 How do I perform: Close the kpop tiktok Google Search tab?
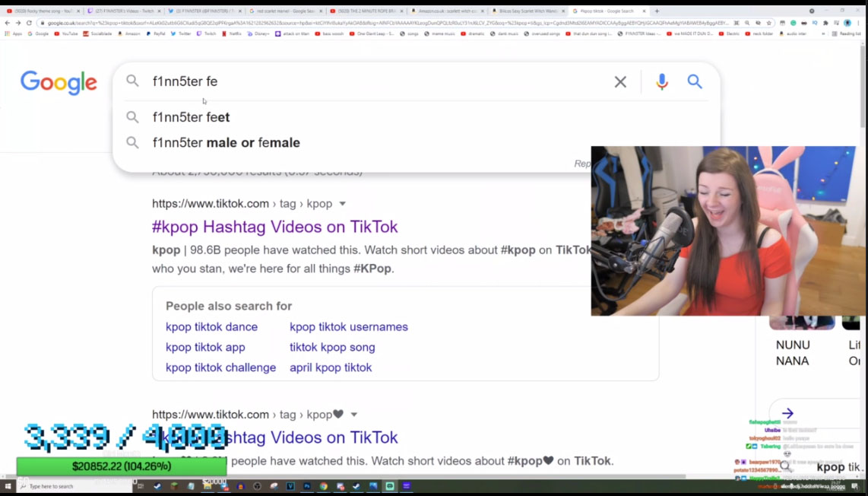point(644,11)
